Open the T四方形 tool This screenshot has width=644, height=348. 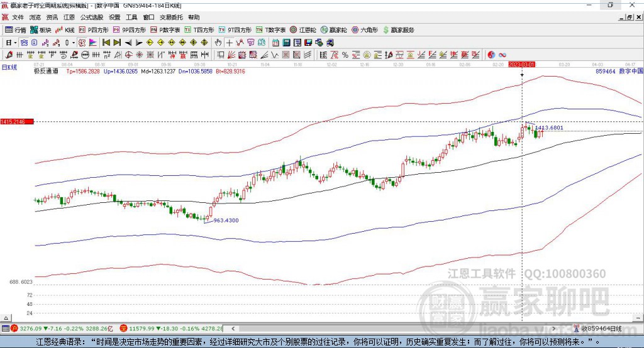(199, 30)
